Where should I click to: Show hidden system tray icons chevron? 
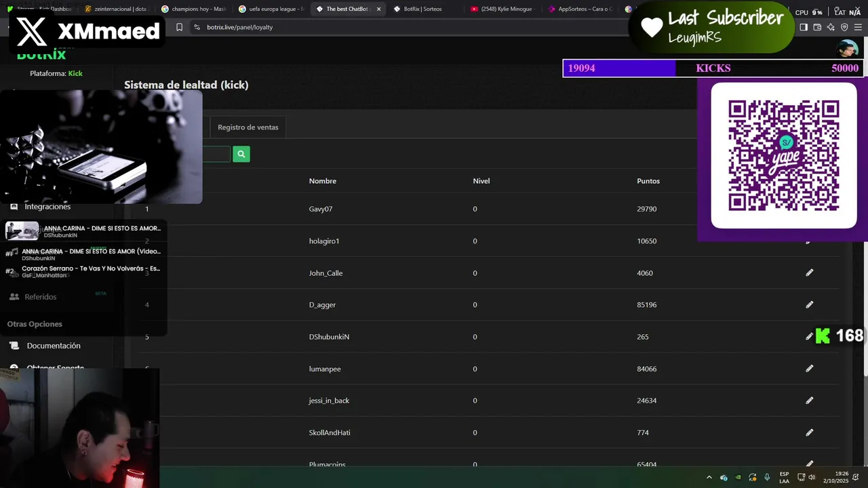click(x=709, y=477)
